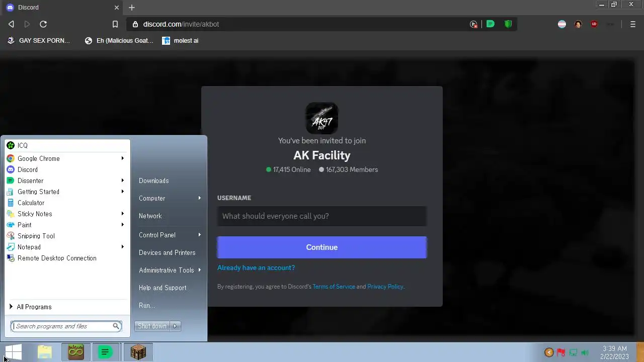Expand the Google Chrome jump list arrow
The height and width of the screenshot is (362, 644).
[123, 158]
